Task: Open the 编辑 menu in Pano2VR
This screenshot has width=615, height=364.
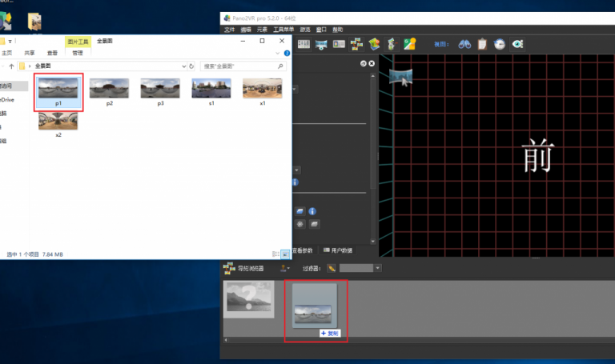Action: pyautogui.click(x=246, y=30)
